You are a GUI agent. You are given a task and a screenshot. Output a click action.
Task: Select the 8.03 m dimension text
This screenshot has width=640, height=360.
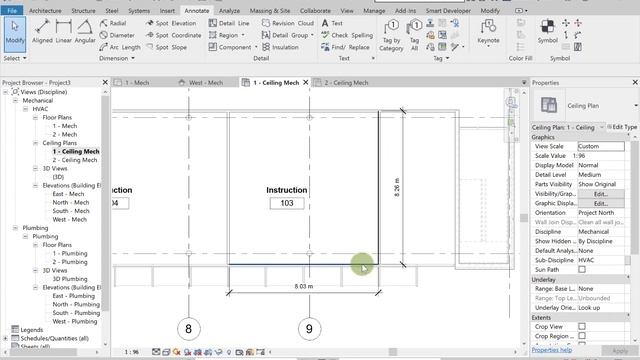coord(304,286)
